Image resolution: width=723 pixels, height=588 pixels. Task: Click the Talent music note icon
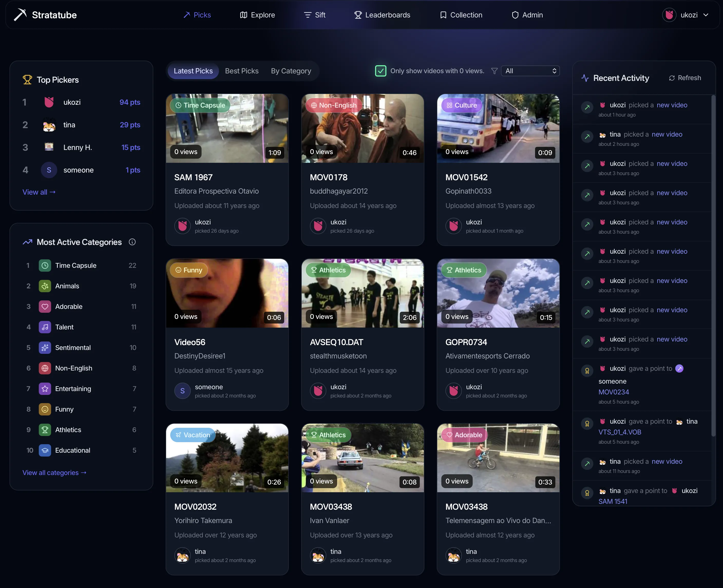[x=45, y=327]
